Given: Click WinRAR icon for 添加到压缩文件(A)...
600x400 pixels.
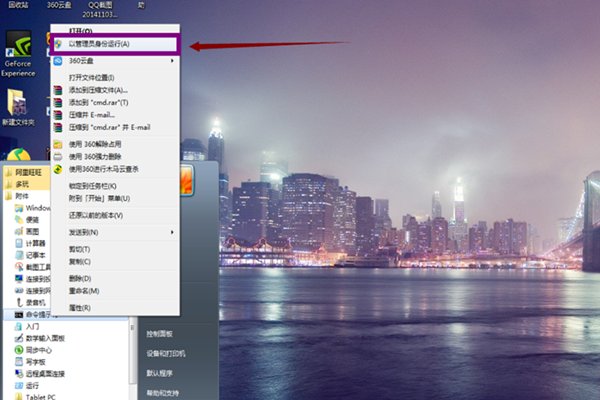Looking at the screenshot, I should coord(58,90).
